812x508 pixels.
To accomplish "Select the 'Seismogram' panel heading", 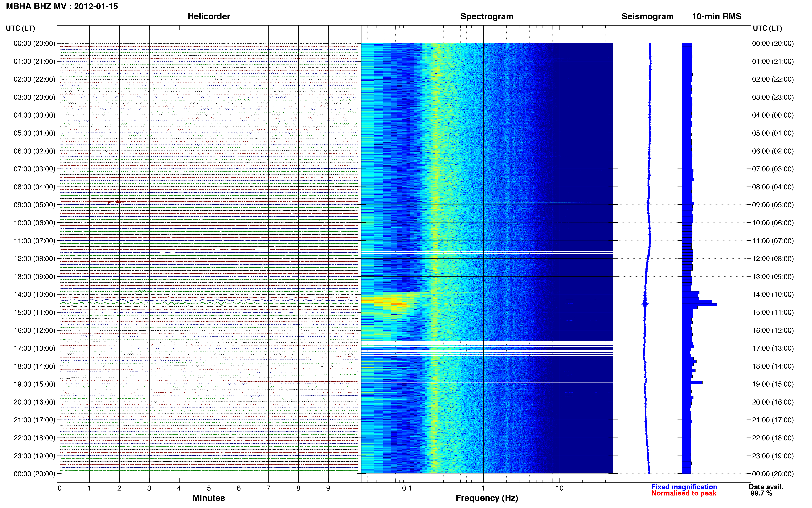I will click(647, 16).
